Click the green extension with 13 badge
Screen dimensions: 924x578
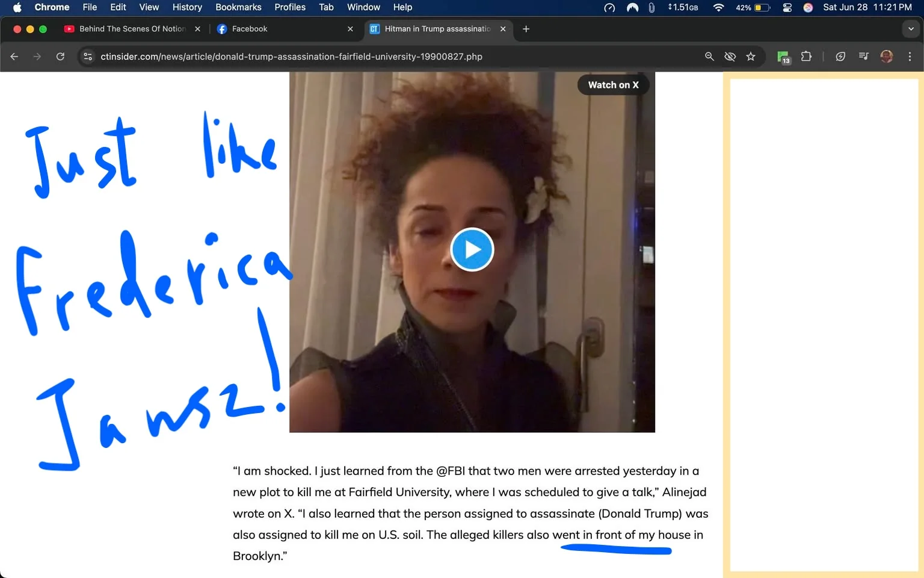coord(783,57)
